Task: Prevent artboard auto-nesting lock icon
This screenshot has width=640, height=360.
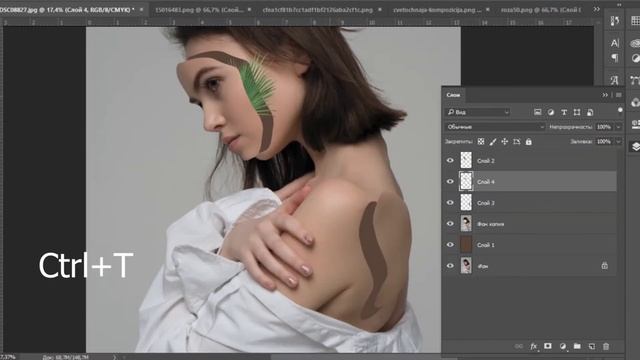Action: pos(517,142)
